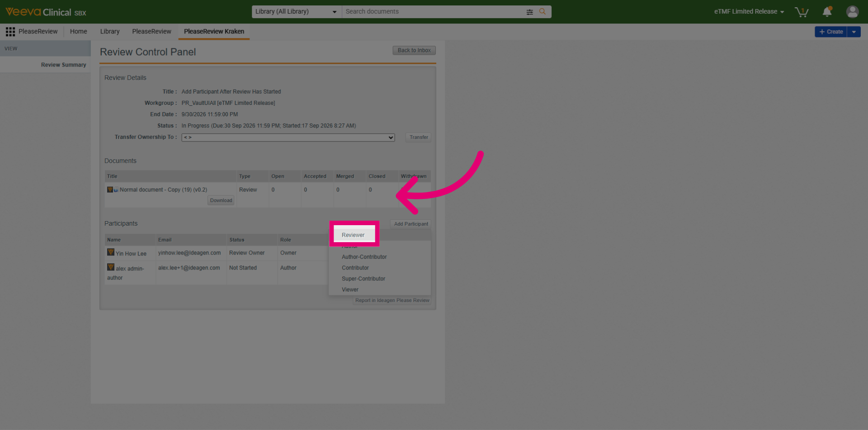
Task: Go to the Home tab
Action: (x=79, y=32)
